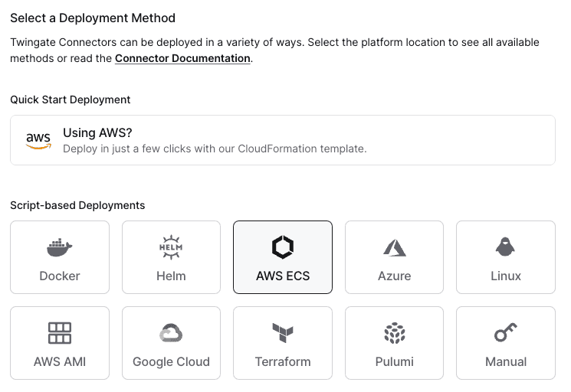Click the Google Cloud logo icon
Image resolution: width=571 pixels, height=392 pixels.
pos(171,333)
